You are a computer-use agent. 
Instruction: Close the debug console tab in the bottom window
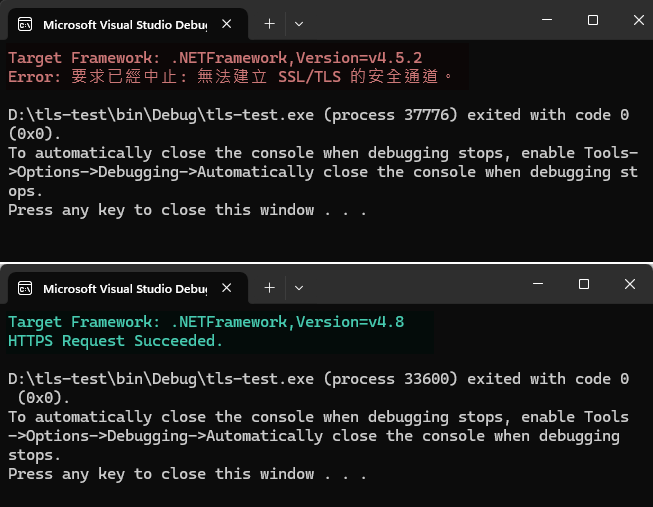229,288
